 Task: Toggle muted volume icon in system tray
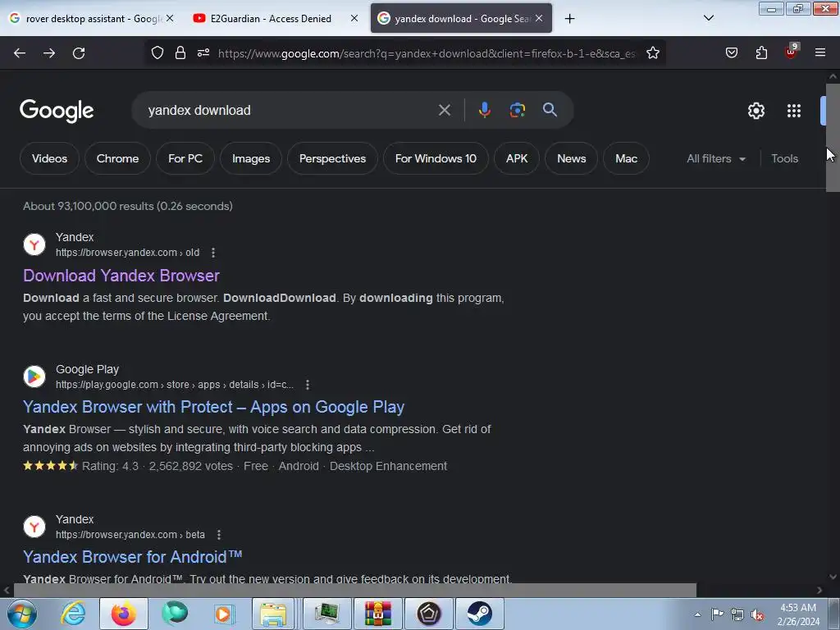coord(757,614)
